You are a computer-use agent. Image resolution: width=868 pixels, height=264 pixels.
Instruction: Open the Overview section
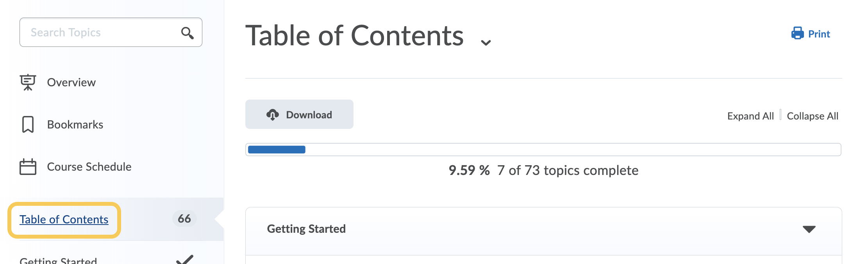tap(71, 82)
